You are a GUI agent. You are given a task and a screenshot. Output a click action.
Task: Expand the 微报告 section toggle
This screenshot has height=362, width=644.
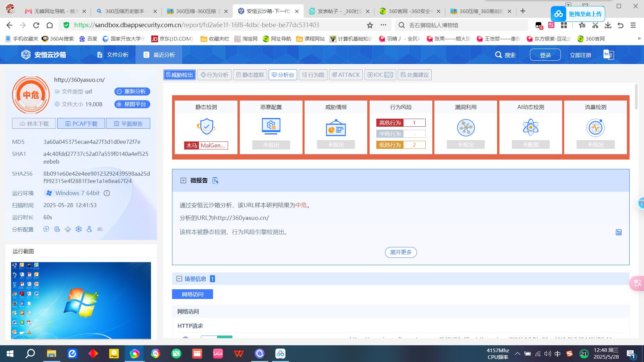(x=183, y=180)
